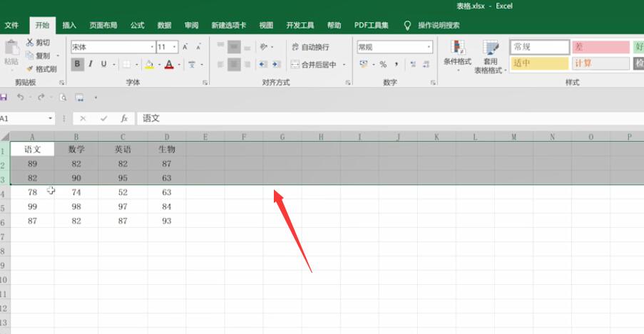Click the lightbulb search icon
Screen dimensions: 644x334
(x=407, y=26)
